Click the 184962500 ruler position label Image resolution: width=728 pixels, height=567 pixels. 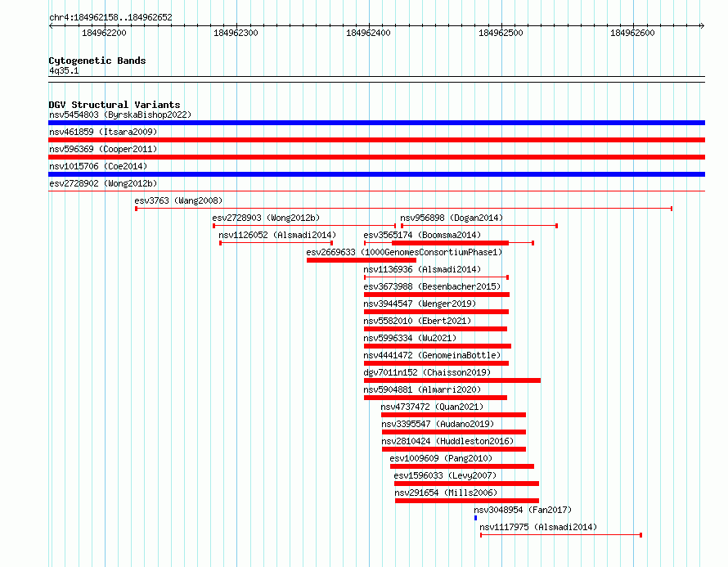click(501, 33)
